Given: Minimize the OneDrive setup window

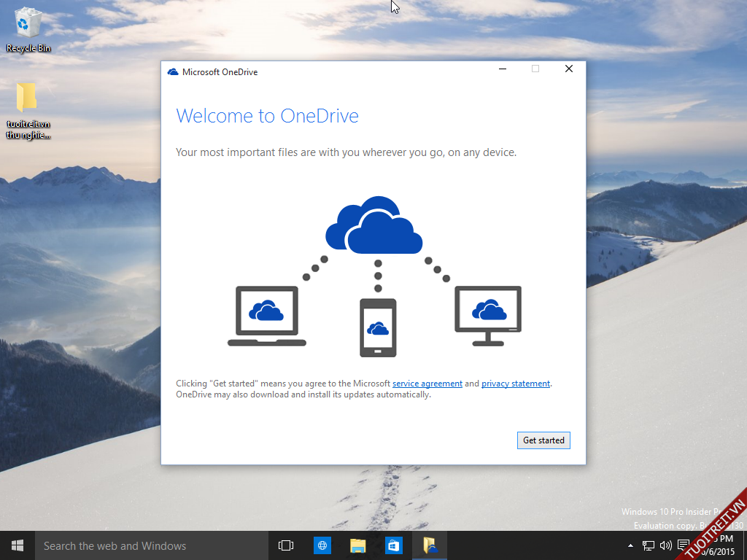Looking at the screenshot, I should pyautogui.click(x=503, y=69).
